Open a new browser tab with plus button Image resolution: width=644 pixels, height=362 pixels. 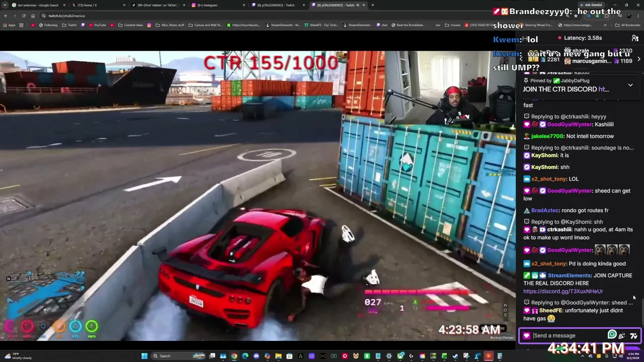(x=372, y=5)
